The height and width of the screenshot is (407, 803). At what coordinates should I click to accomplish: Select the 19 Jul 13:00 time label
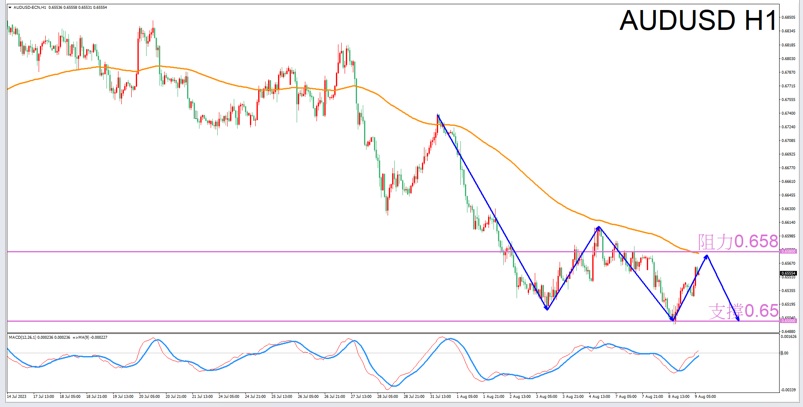[x=123, y=396]
